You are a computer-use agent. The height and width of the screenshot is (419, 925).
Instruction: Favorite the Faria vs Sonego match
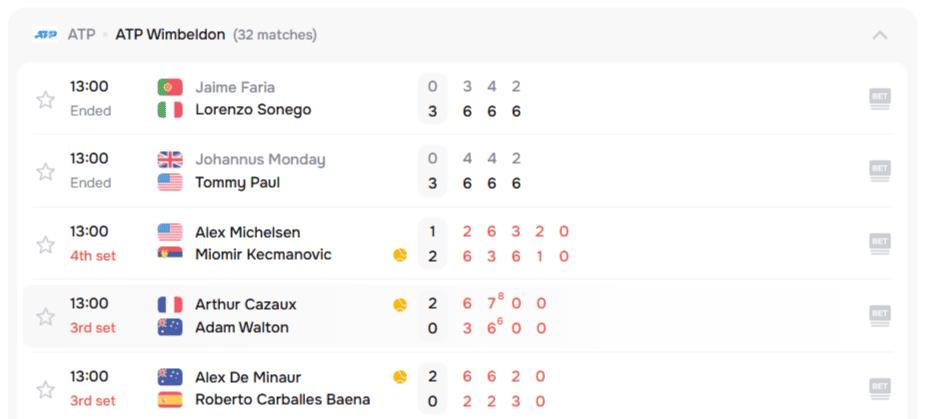click(x=45, y=99)
